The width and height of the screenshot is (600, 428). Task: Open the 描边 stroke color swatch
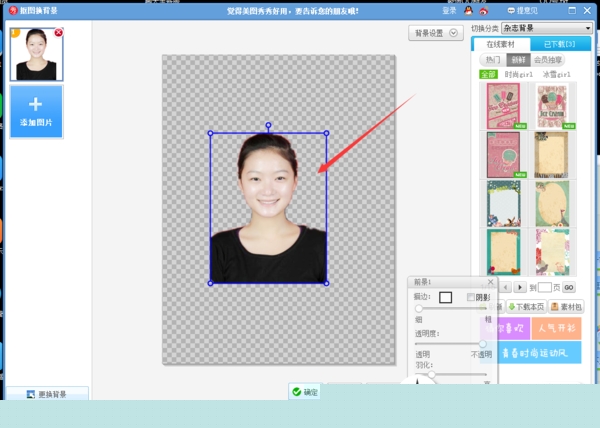[x=446, y=297]
